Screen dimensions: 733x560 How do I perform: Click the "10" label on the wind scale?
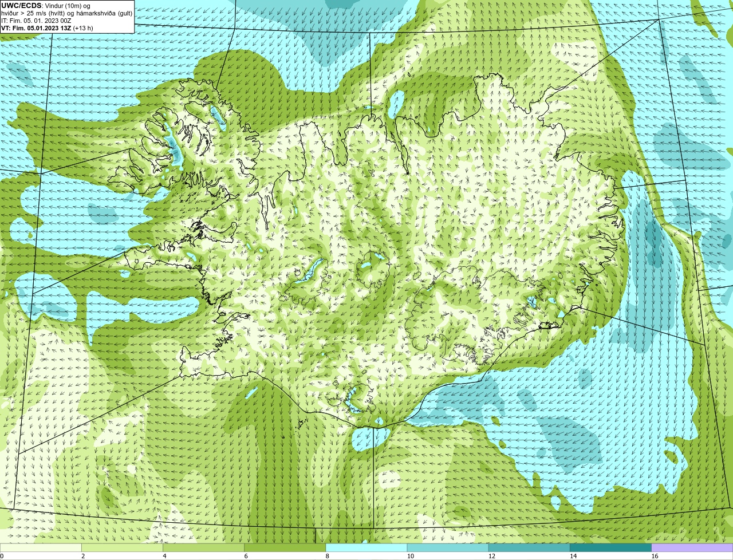click(x=411, y=556)
